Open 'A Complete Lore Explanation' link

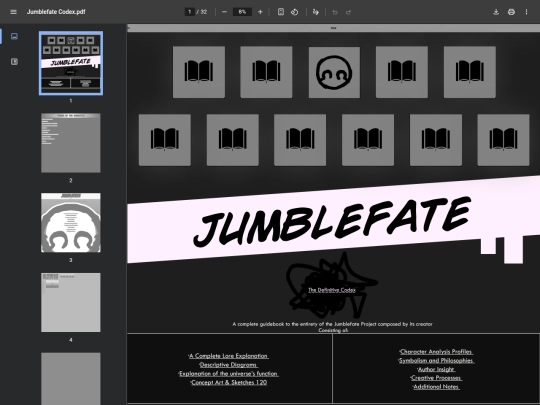click(228, 356)
